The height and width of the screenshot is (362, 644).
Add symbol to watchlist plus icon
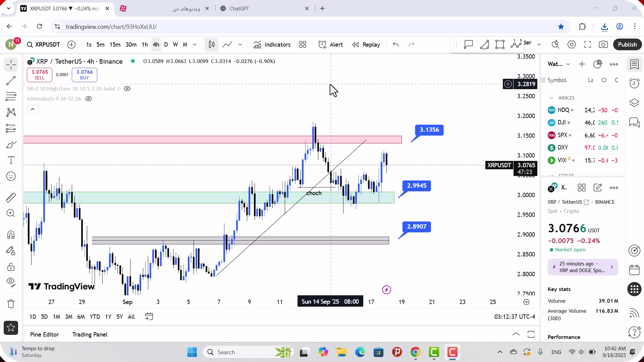click(582, 64)
